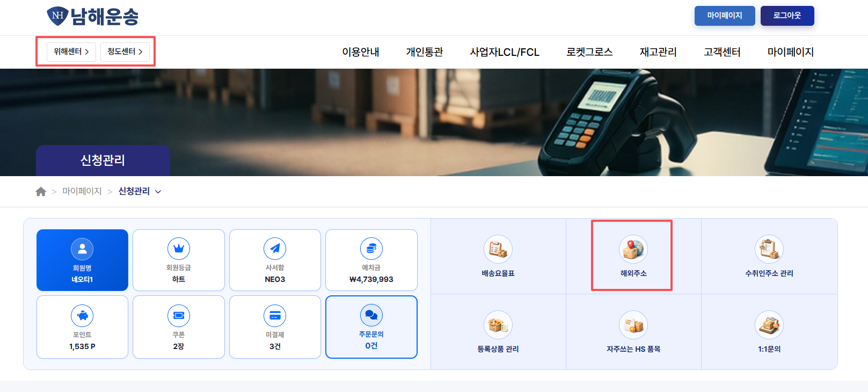
Task: Open the 개인통관 menu
Action: 425,52
